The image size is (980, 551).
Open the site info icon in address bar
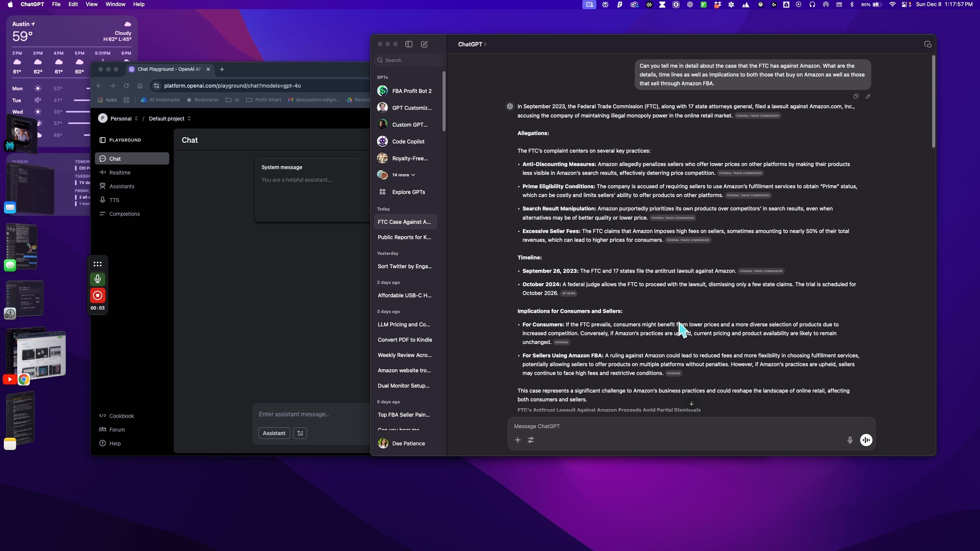(157, 86)
